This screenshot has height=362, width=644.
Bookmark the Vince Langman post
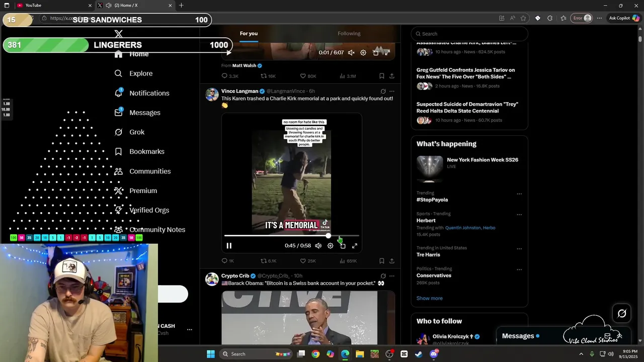382,261
